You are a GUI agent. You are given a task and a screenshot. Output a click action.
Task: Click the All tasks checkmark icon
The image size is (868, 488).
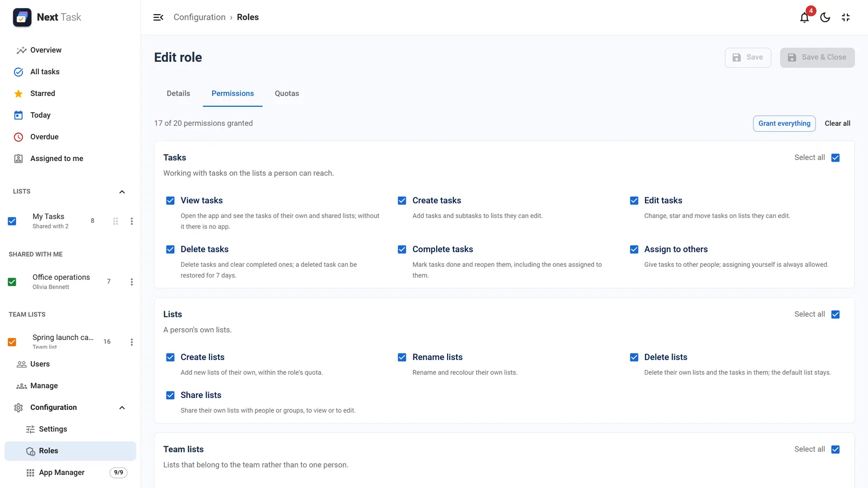point(18,72)
